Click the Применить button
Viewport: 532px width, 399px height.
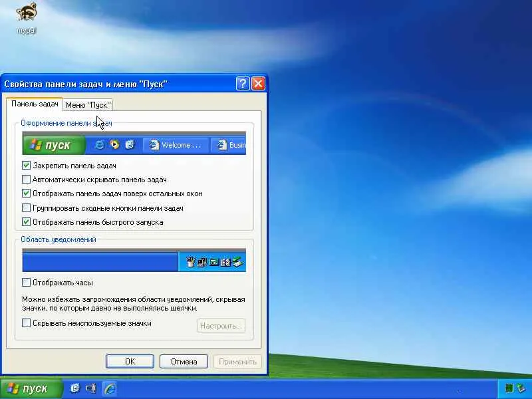(237, 362)
